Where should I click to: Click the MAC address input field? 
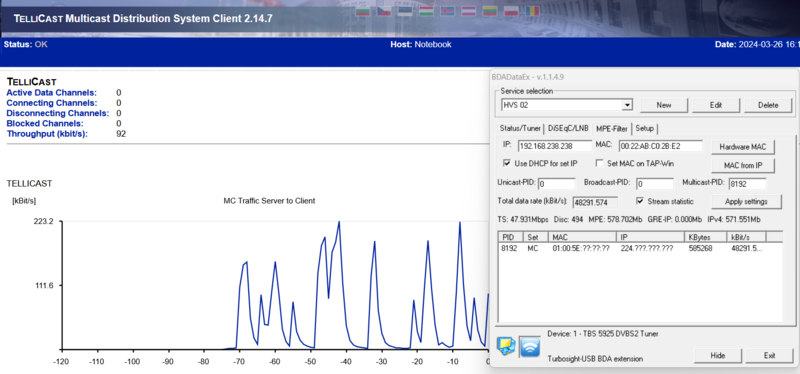[x=660, y=146]
